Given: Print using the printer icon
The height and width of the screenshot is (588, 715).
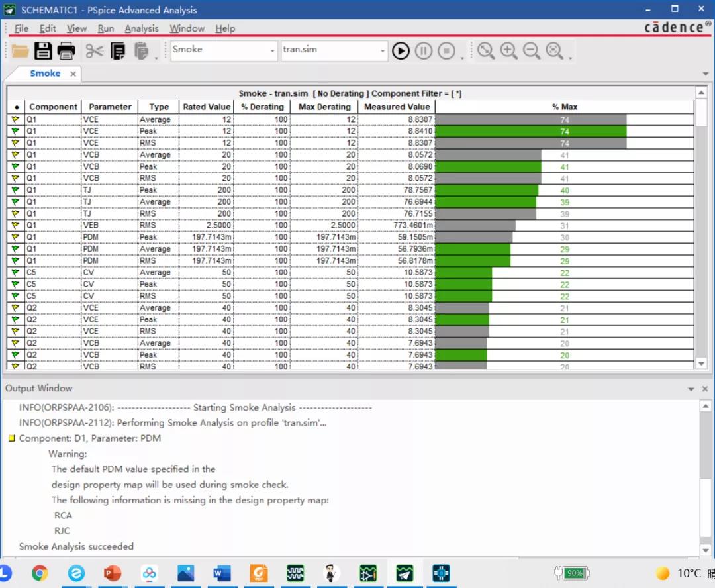Looking at the screenshot, I should click(66, 50).
